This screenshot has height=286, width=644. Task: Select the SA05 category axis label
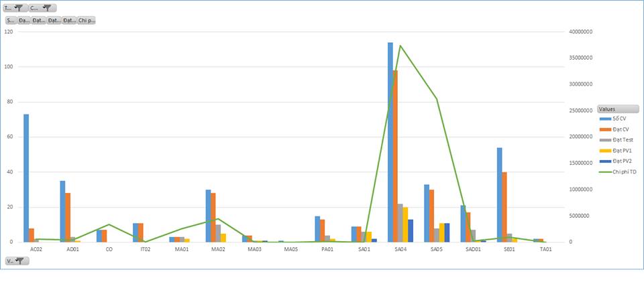pos(437,249)
